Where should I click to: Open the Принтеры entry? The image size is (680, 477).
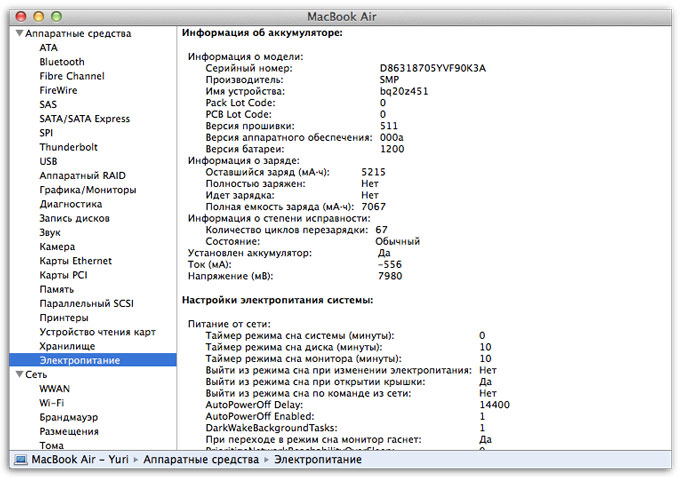[64, 317]
